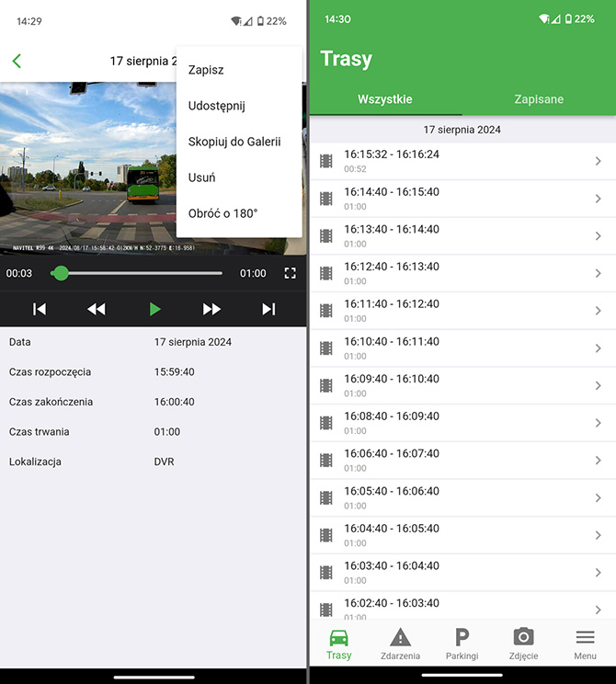Viewport: 616px width, 684px height.
Task: Click film icon of 16:13:40 - 16:14:40 clip
Action: coord(325,236)
